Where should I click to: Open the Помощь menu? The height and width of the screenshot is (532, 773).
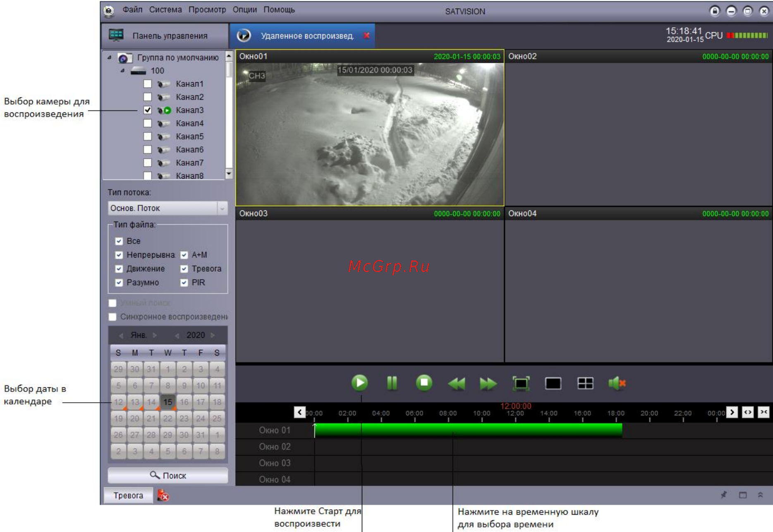279,10
